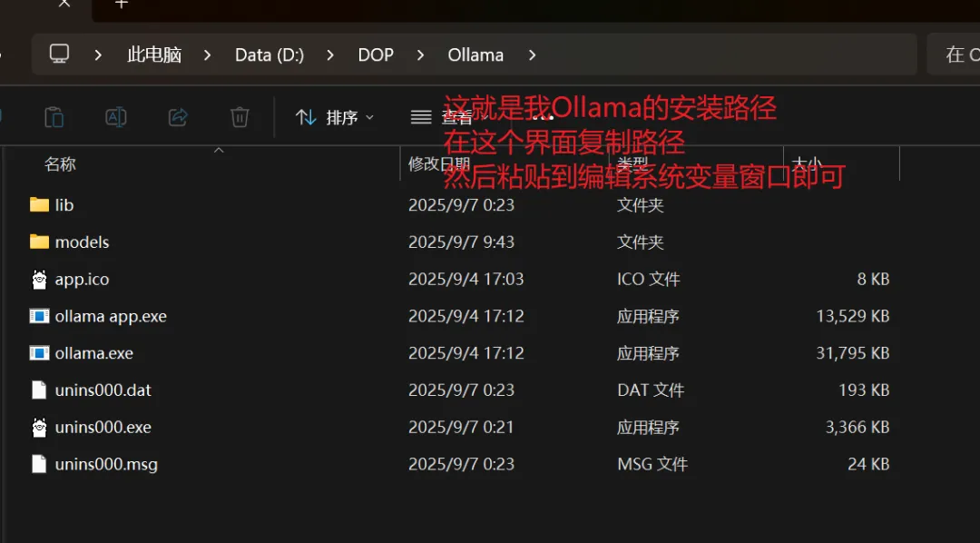Screen dimensions: 980x543
Task: Select the unins000.msg file icon
Action: pos(39,464)
